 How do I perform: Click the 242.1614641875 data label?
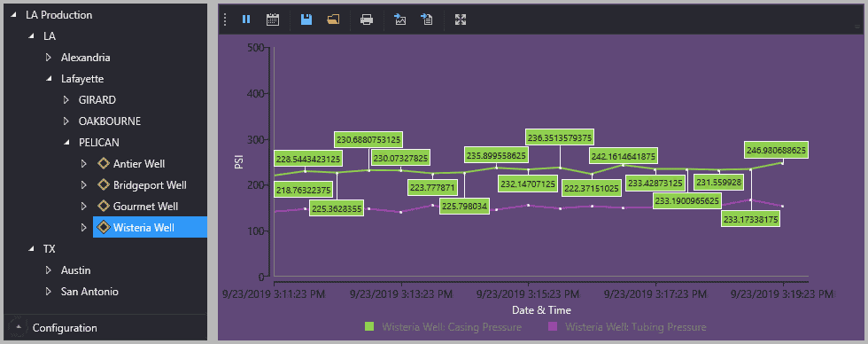pyautogui.click(x=624, y=156)
